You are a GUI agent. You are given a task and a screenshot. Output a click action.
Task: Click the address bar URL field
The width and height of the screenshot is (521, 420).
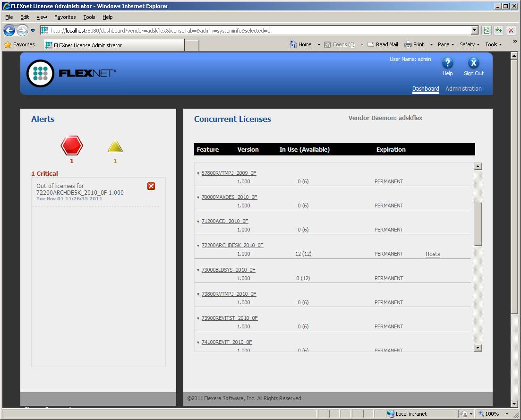255,31
